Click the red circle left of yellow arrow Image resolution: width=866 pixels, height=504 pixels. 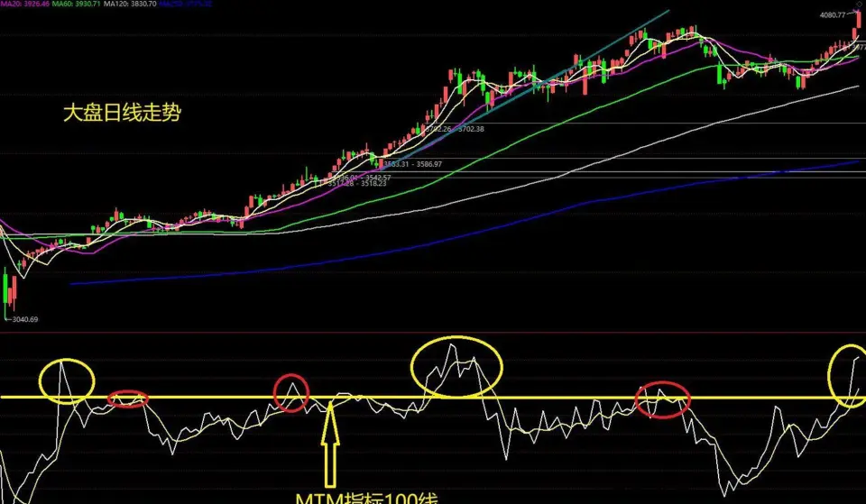[291, 393]
